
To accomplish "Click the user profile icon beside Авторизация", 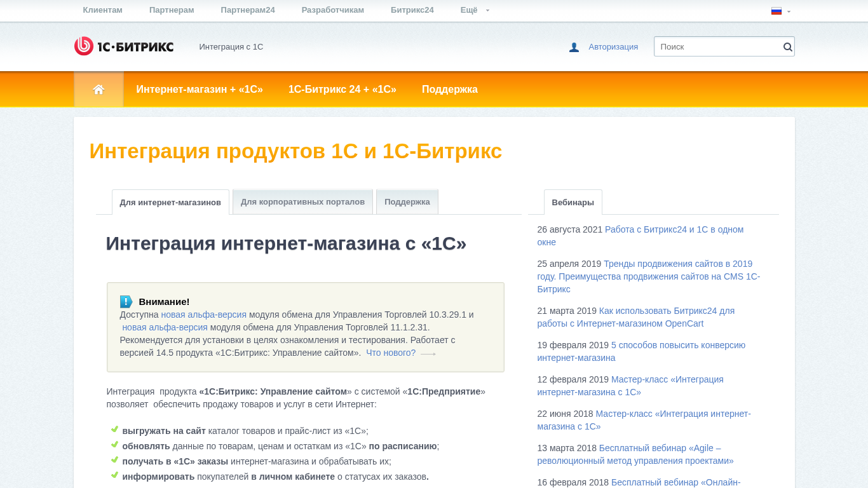I will pyautogui.click(x=574, y=47).
